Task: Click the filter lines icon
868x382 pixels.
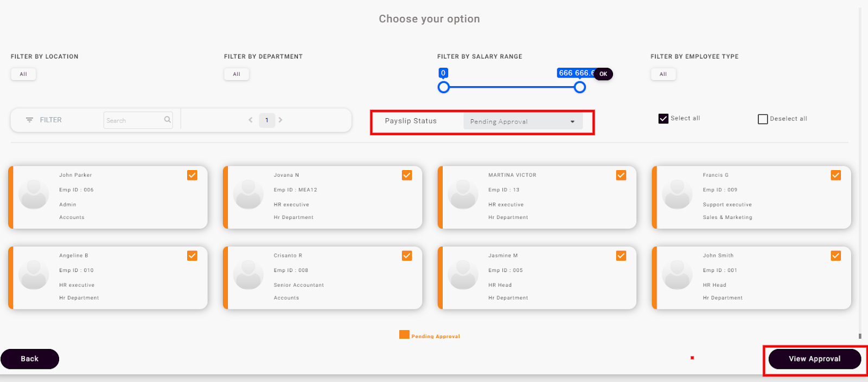Action: (x=29, y=120)
